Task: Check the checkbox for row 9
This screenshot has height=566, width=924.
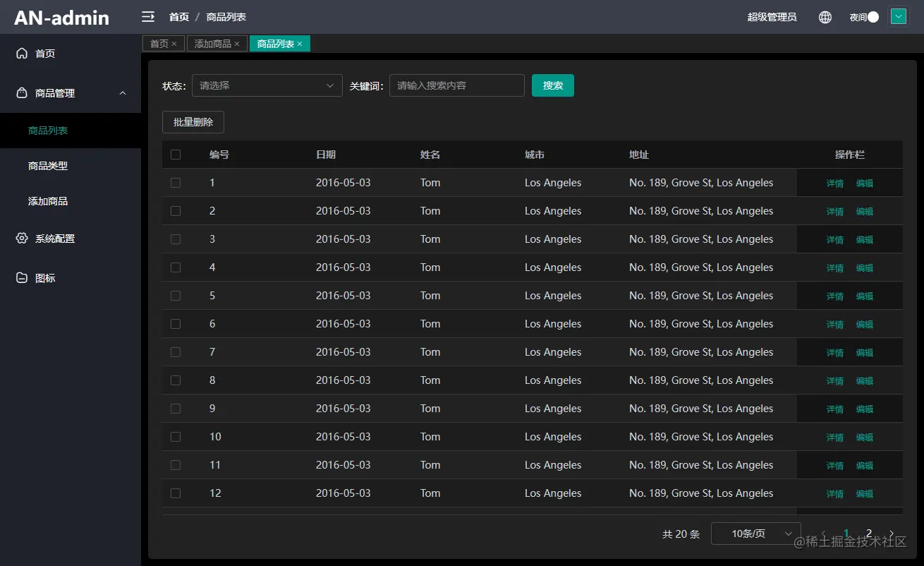Action: 176,409
